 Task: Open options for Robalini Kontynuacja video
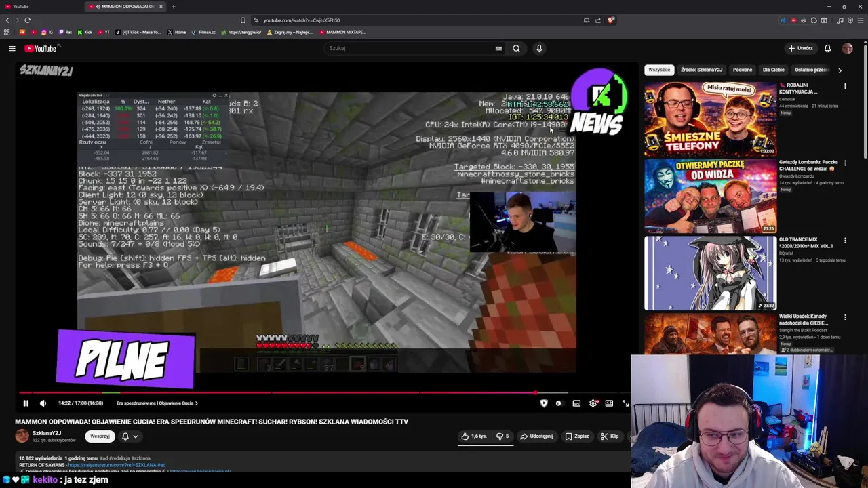(845, 86)
